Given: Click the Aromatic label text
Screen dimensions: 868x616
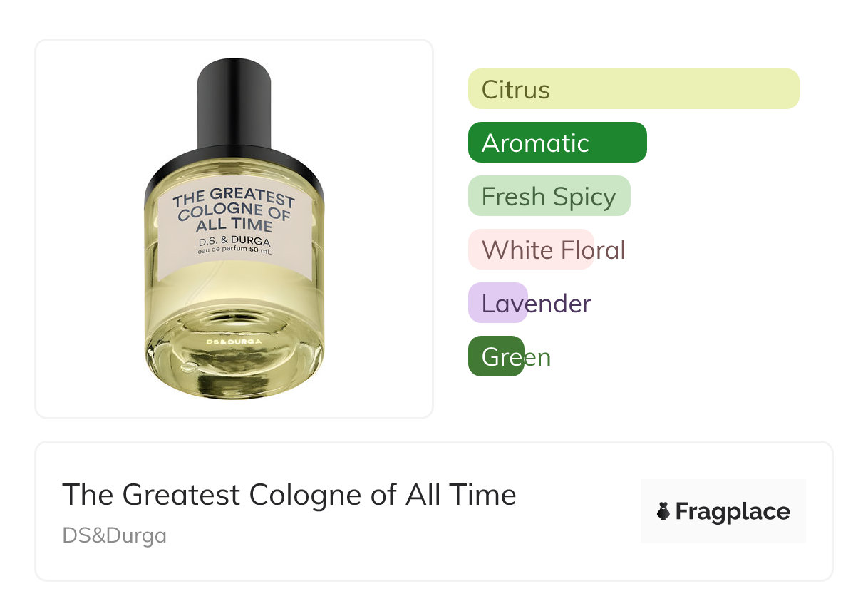Looking at the screenshot, I should pyautogui.click(x=535, y=143).
